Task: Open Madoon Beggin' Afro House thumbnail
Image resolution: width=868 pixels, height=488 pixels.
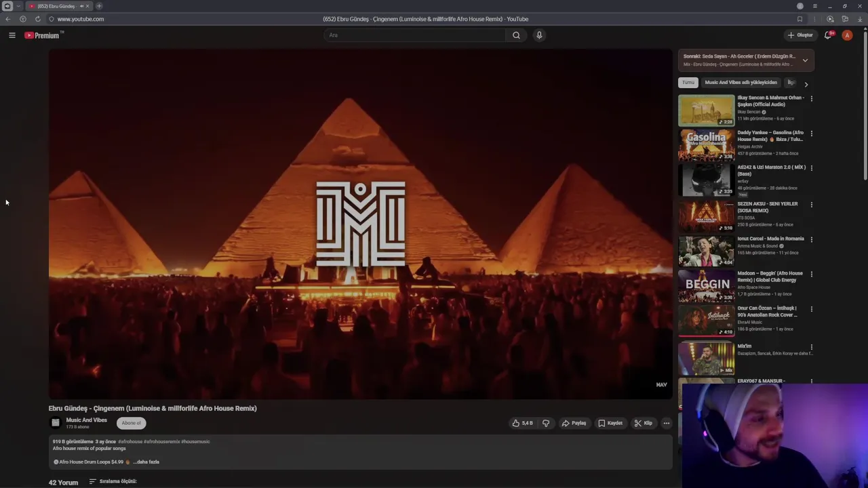Action: point(706,286)
